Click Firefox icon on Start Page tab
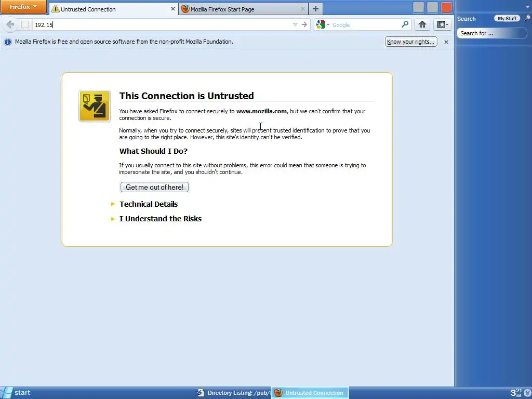The height and width of the screenshot is (399, 532). click(185, 9)
